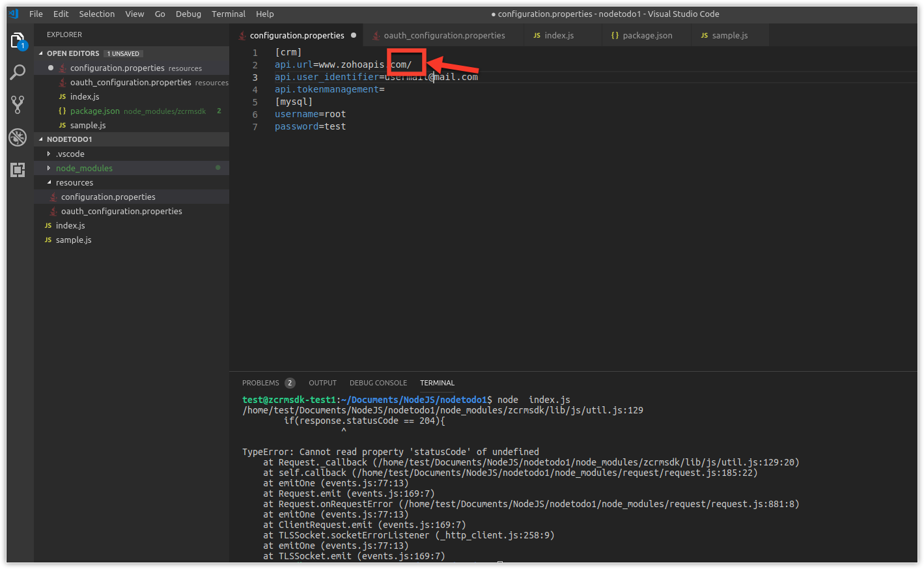Click the JS icon of sample.js tab
Image resolution: width=924 pixels, height=569 pixels.
tap(705, 35)
